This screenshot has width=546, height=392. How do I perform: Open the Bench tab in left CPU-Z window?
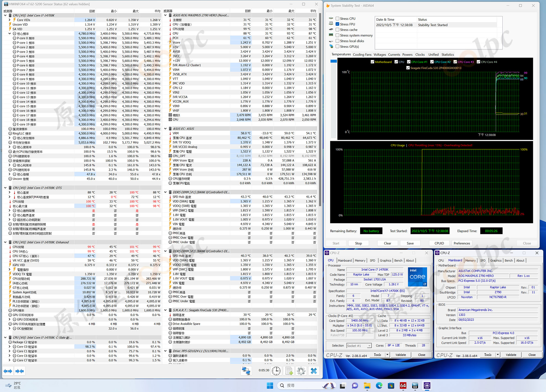(398, 261)
